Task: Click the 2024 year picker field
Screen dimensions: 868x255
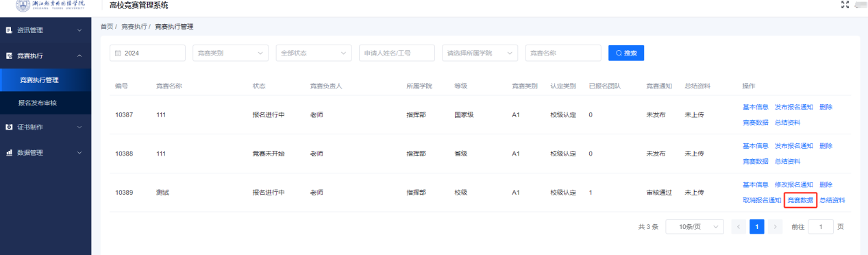Action: (148, 53)
